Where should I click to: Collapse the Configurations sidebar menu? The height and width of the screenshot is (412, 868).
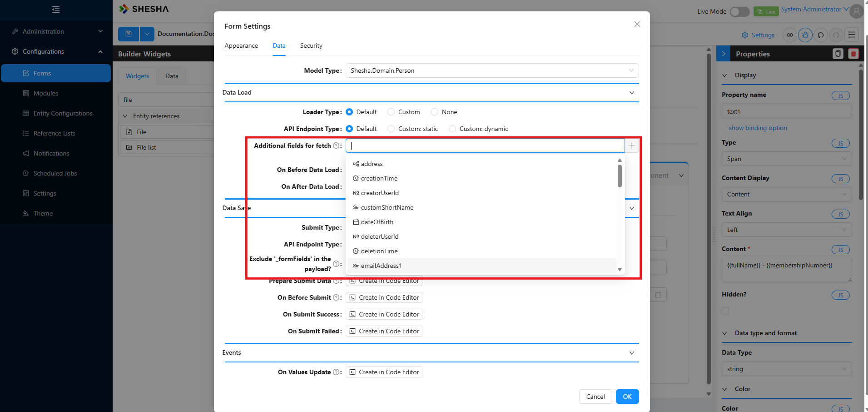click(56, 51)
